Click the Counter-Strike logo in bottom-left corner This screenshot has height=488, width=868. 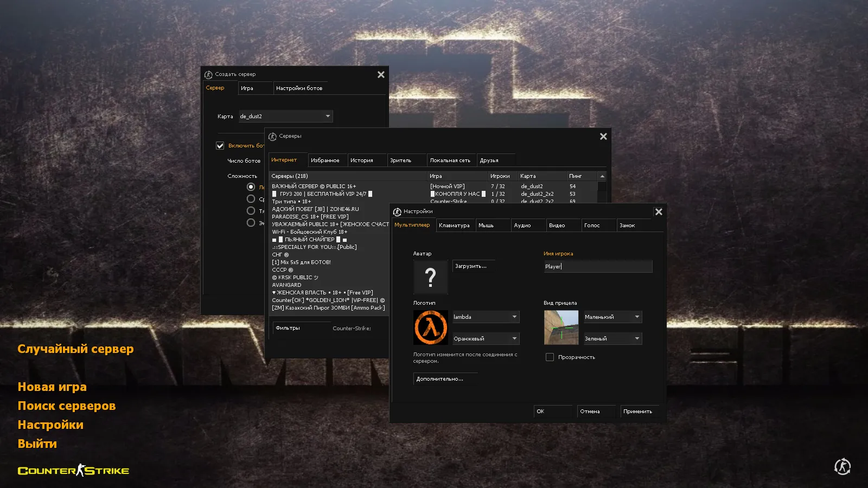[x=73, y=471]
